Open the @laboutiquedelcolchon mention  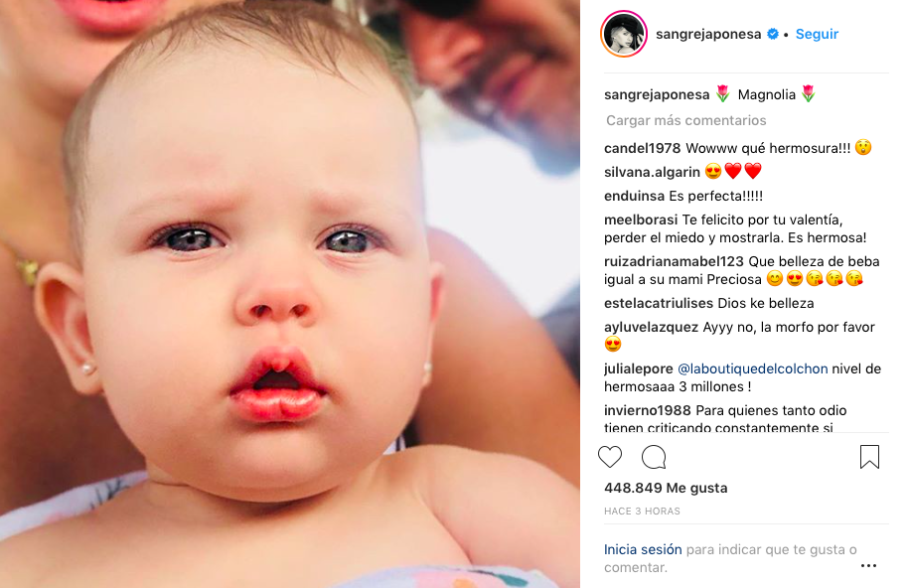[x=752, y=368]
